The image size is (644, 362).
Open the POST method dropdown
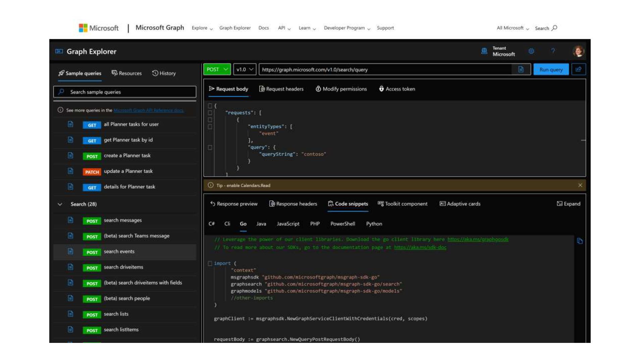217,69
